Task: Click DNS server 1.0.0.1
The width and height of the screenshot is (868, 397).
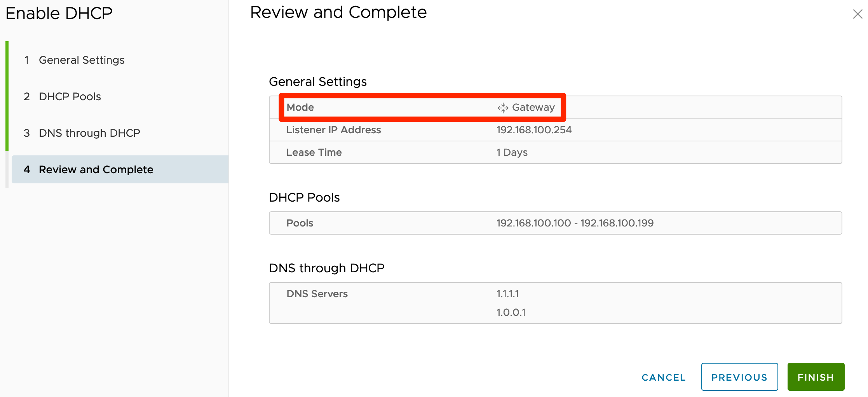Action: click(x=511, y=313)
